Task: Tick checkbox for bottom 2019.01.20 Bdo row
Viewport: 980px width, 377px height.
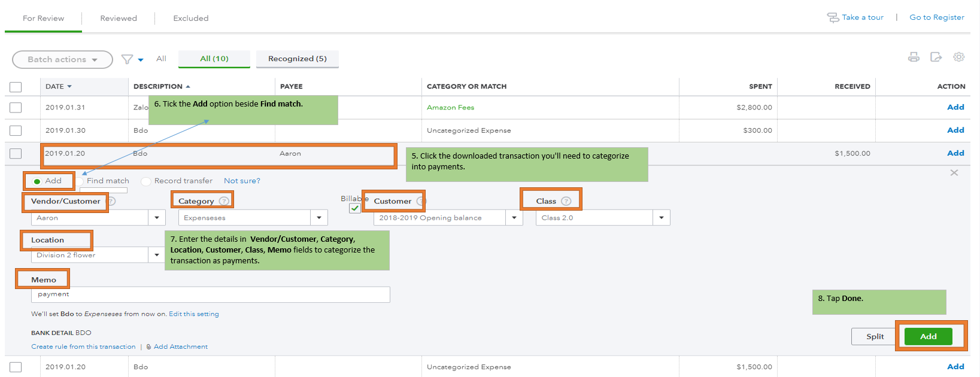Action: (x=16, y=367)
